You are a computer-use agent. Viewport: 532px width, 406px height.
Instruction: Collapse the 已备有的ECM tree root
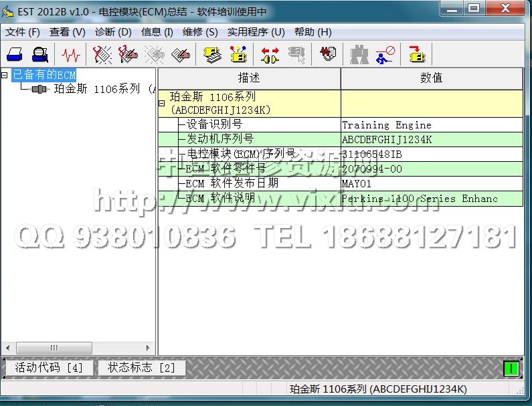[5, 75]
